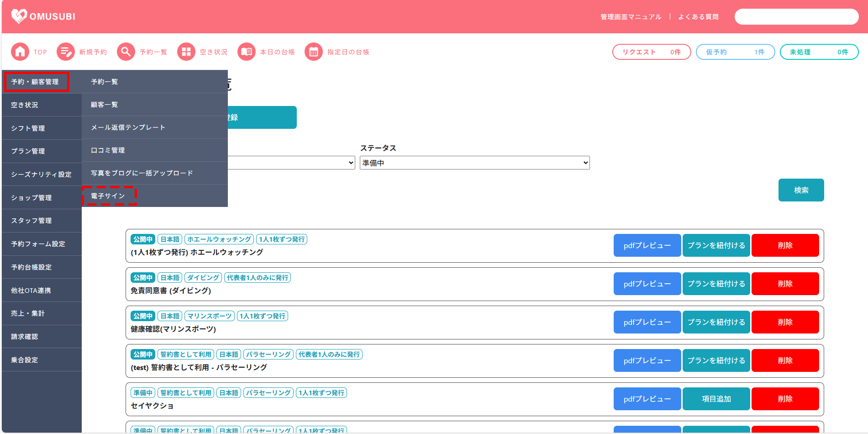Open the リクエスト 0件 status pill
Viewport: 868px width, 434px height.
pyautogui.click(x=651, y=52)
